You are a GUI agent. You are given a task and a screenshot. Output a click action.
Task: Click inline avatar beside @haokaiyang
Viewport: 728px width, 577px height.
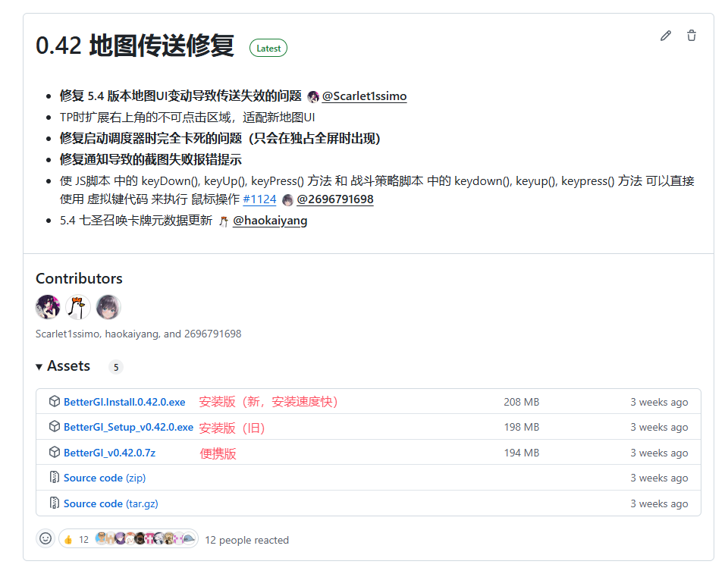pos(224,221)
